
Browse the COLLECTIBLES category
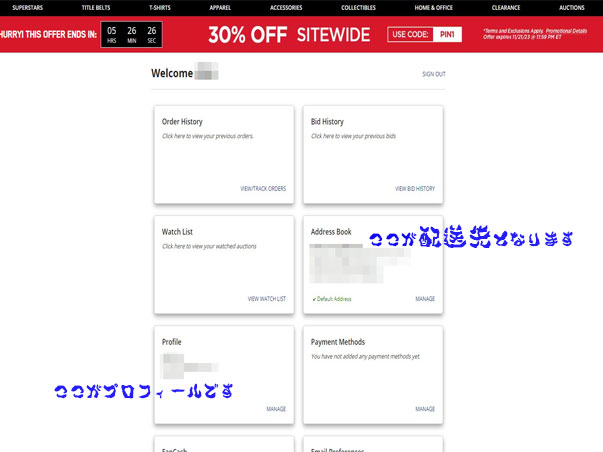[358, 7]
